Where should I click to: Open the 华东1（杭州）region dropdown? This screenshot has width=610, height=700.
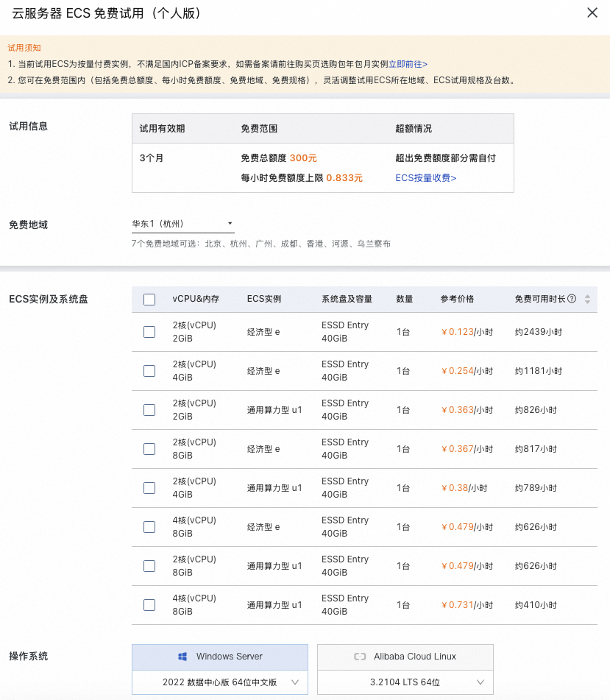point(183,224)
